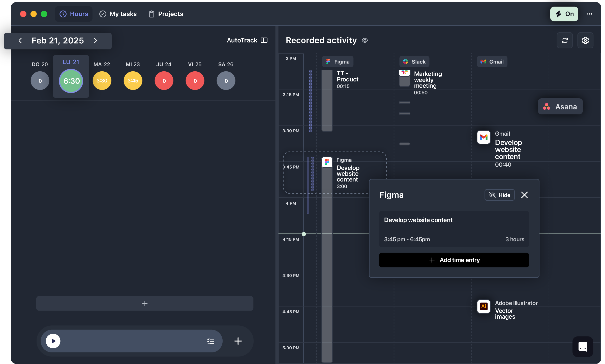Hide the Figma activity
The image size is (605, 364).
[499, 195]
